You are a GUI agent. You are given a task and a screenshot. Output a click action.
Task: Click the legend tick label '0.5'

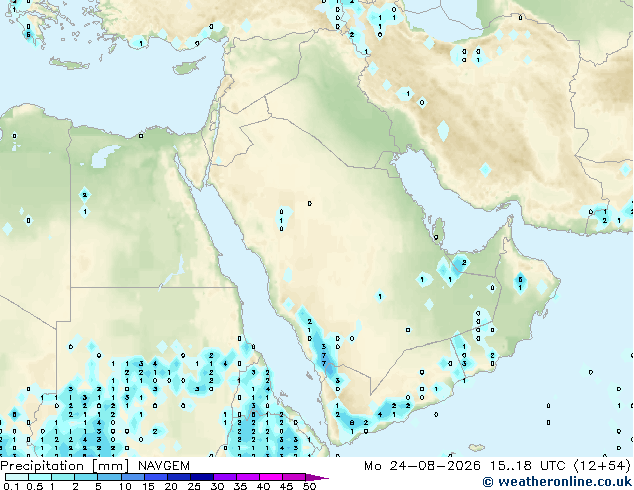(34, 486)
